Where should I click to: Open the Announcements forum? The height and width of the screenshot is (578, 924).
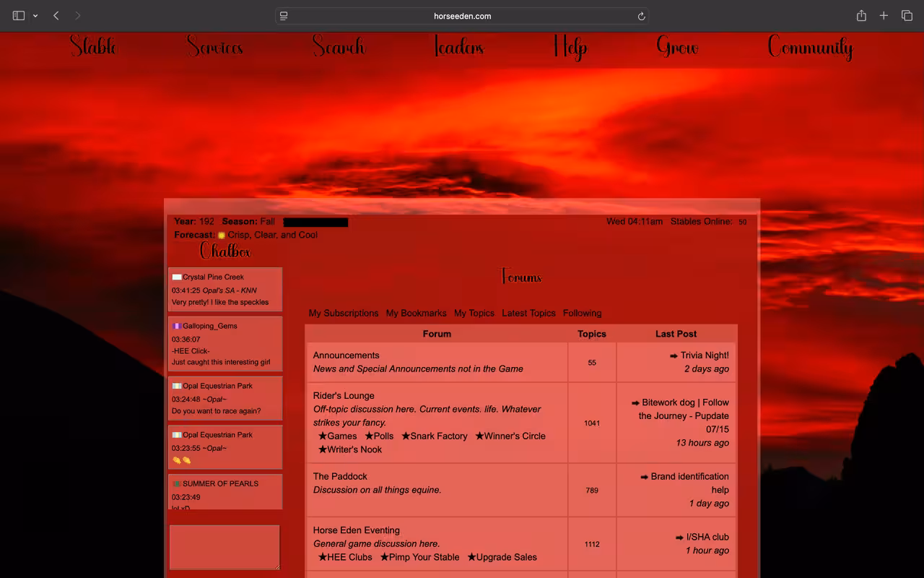pyautogui.click(x=346, y=355)
